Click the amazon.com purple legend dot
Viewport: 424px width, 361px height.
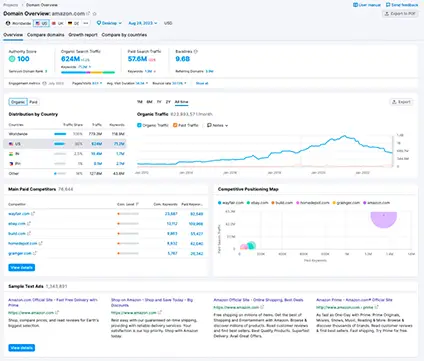click(365, 203)
